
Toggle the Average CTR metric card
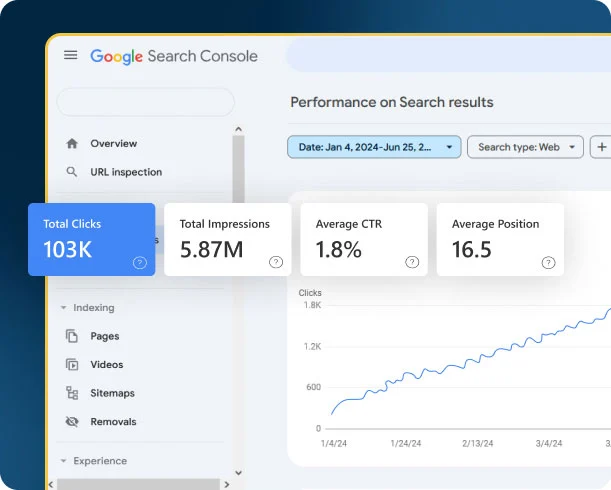coord(363,238)
